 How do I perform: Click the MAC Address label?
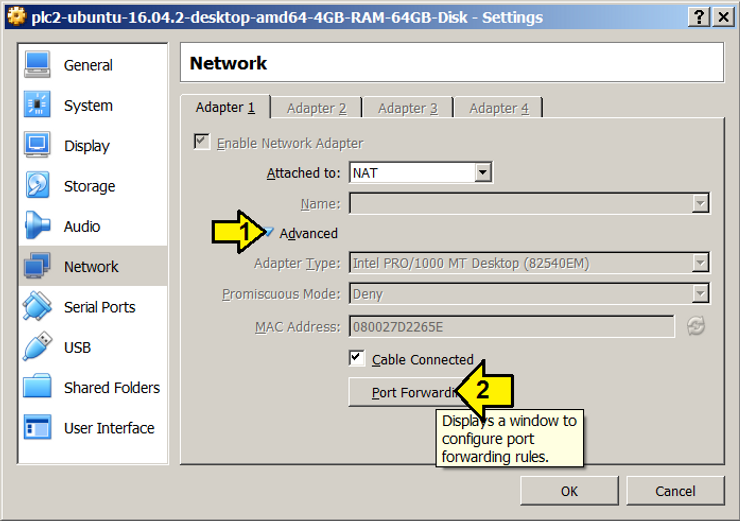[x=297, y=327]
